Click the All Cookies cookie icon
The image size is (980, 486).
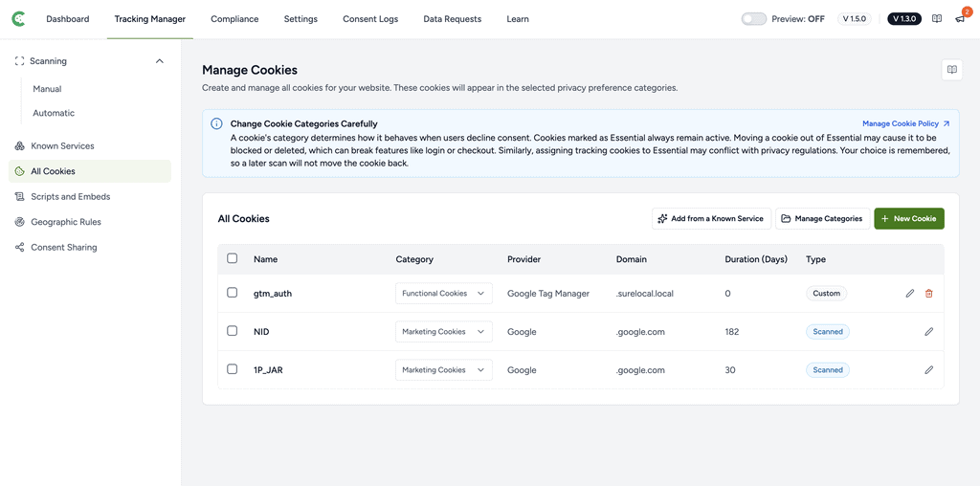19,171
